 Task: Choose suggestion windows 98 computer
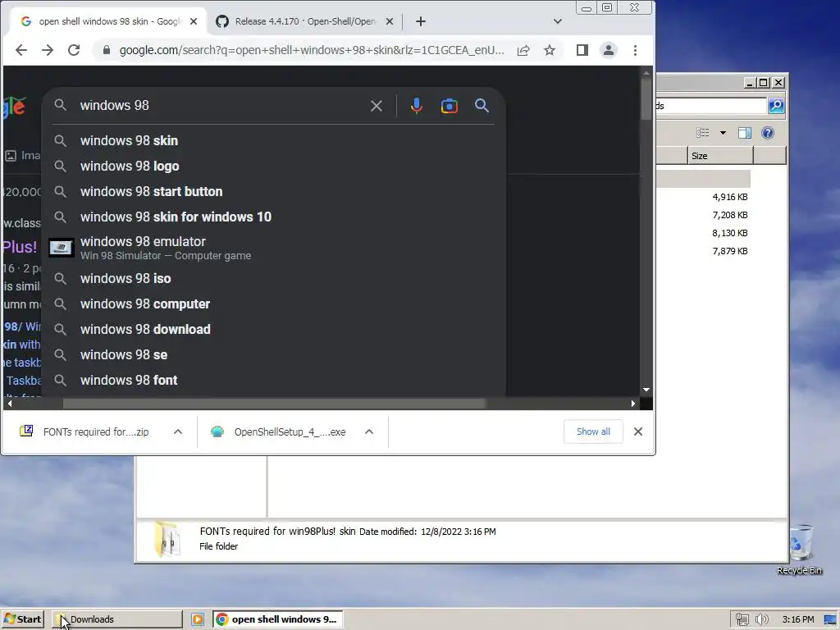273,304
